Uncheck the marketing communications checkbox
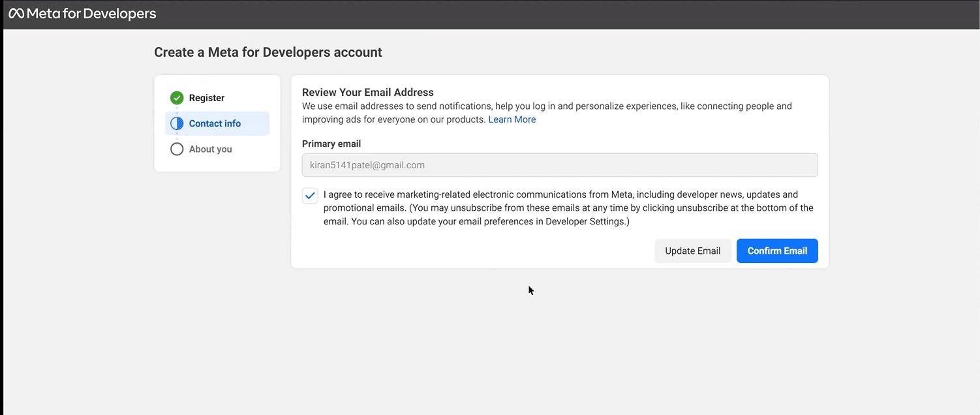 pyautogui.click(x=310, y=196)
